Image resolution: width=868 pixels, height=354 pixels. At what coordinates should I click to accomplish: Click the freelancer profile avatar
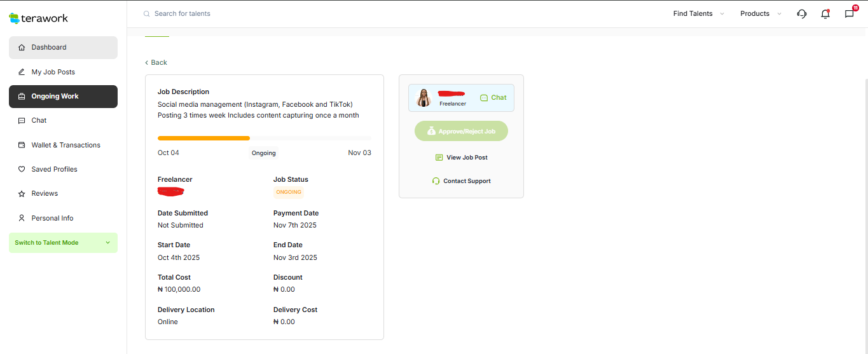click(x=424, y=98)
